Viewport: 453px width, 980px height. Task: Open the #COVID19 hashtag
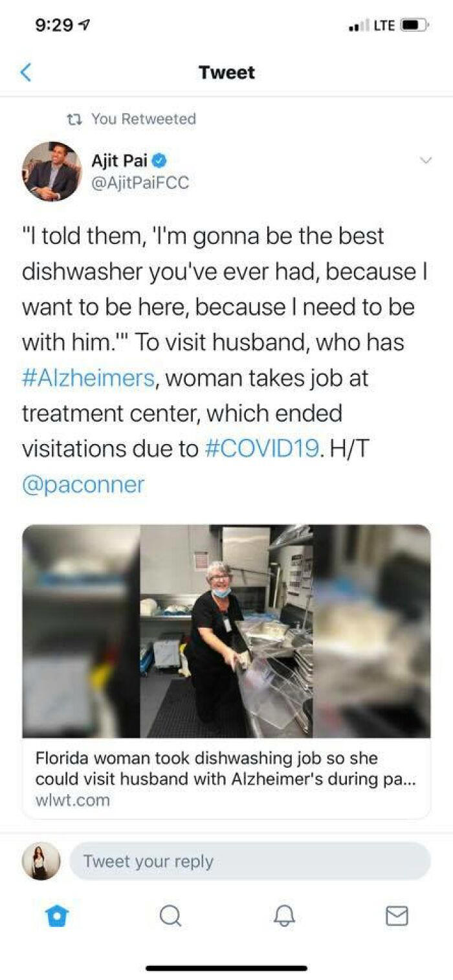[x=261, y=449]
